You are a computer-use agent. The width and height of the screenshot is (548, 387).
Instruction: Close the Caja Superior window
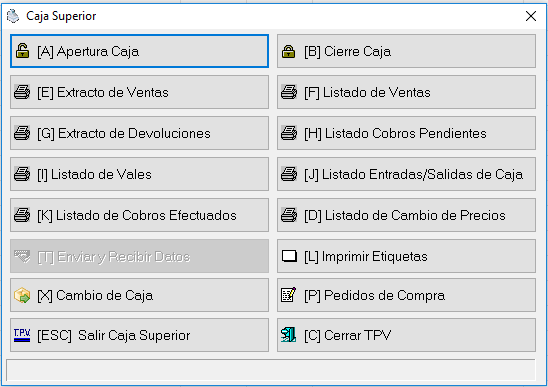click(x=531, y=16)
